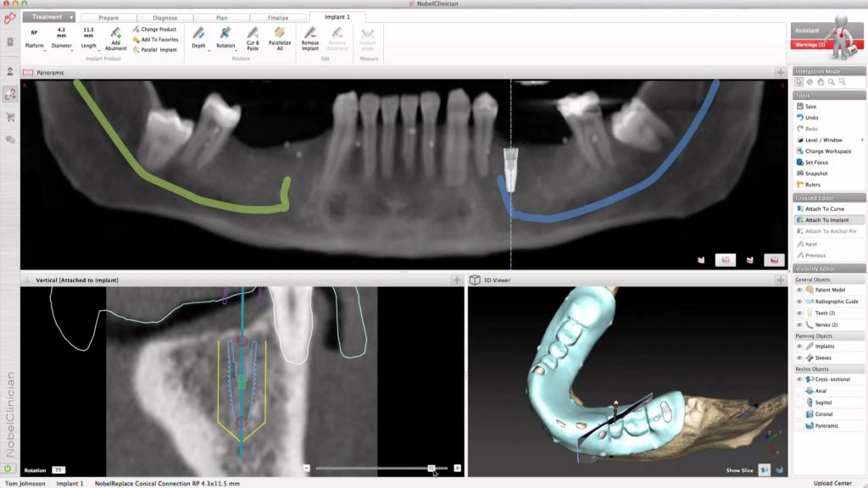This screenshot has height=488, width=868.
Task: Open the Finalize tab
Action: 280,17
